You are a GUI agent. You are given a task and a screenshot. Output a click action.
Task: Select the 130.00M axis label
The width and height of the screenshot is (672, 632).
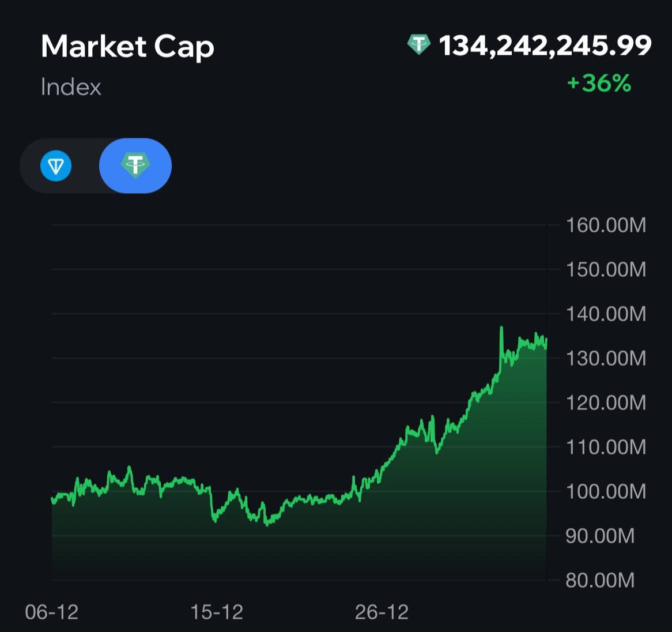point(606,358)
